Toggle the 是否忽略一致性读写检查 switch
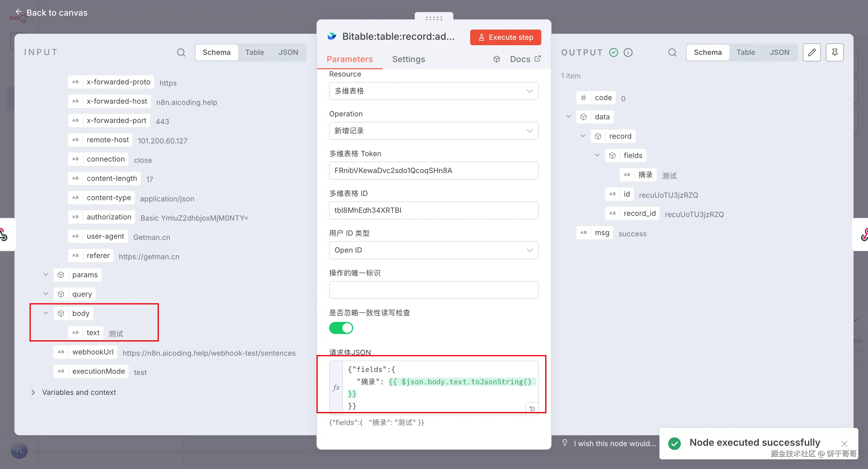The height and width of the screenshot is (469, 868). 341,328
